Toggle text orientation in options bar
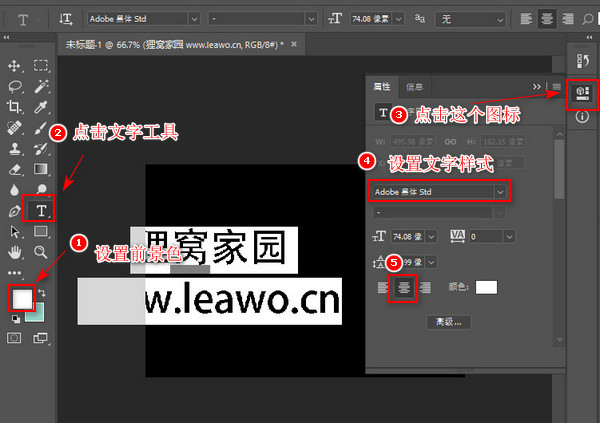The height and width of the screenshot is (423, 600). pyautogui.click(x=66, y=19)
